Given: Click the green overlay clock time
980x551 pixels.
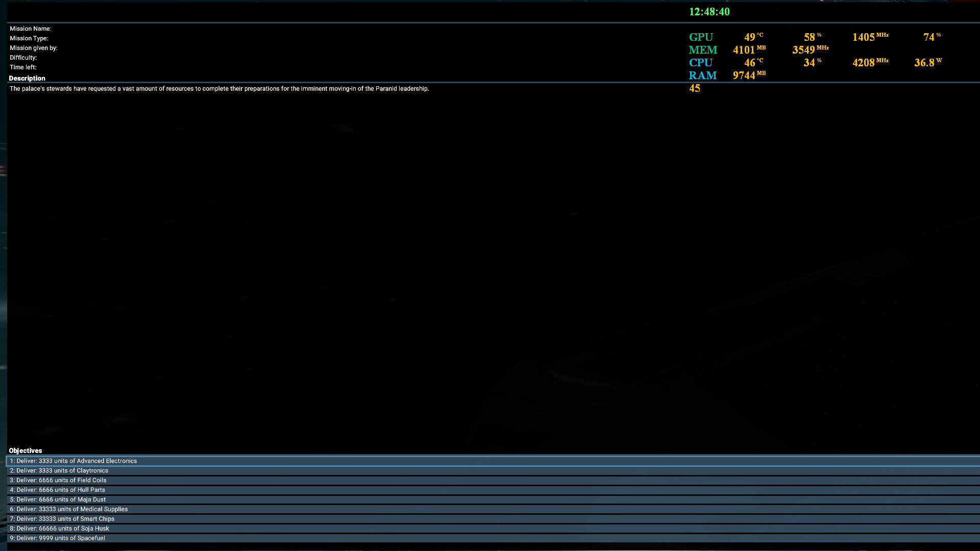Looking at the screenshot, I should pyautogui.click(x=709, y=12).
